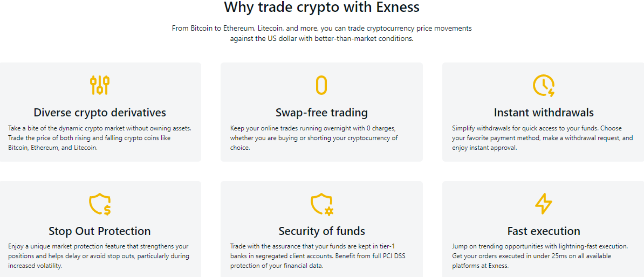Click the Why trade crypto with Exness title
Screen dimensions: 644x277
(321, 7)
